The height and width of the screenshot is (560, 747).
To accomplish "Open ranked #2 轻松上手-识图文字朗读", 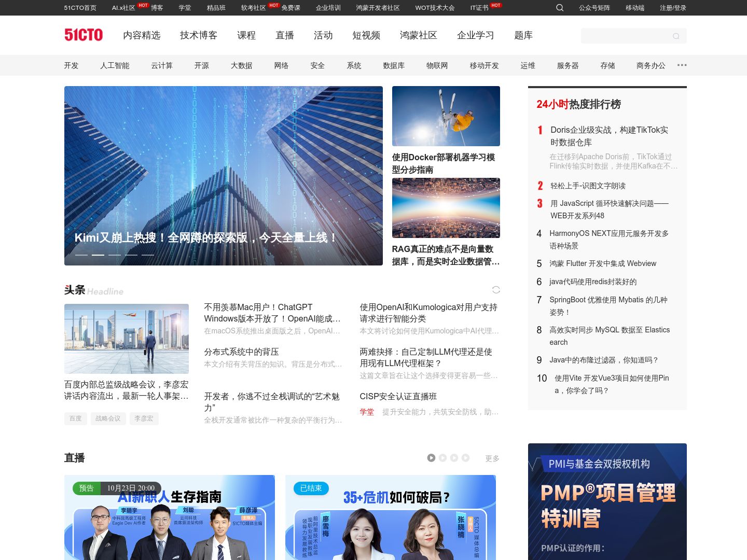I will point(588,186).
